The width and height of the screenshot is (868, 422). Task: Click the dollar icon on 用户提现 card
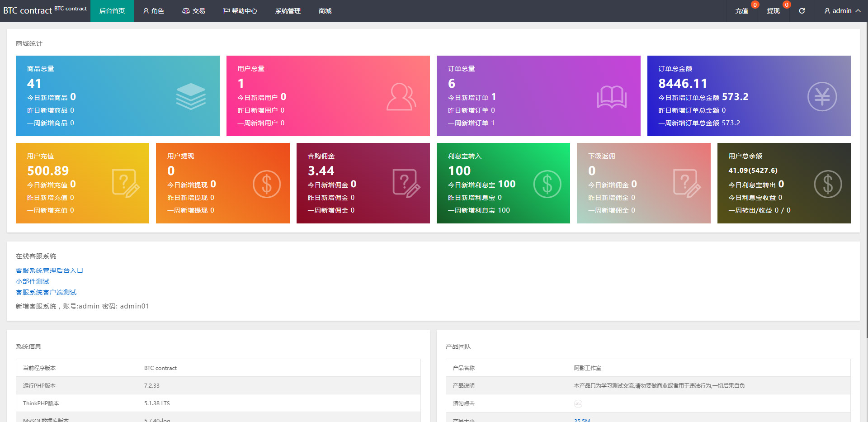267,184
